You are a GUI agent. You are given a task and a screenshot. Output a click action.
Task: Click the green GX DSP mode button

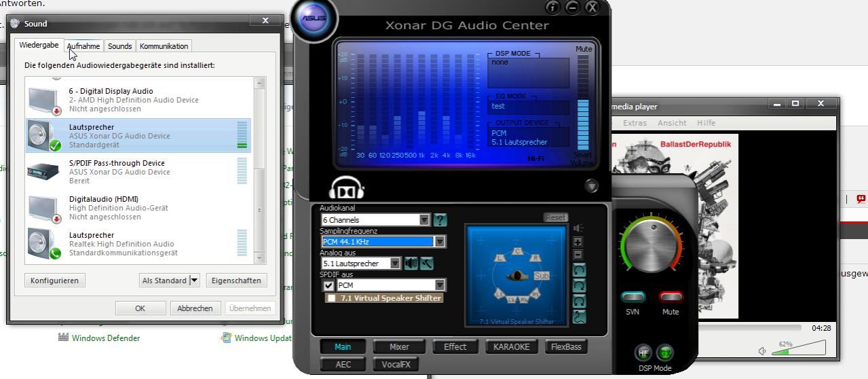point(665,353)
